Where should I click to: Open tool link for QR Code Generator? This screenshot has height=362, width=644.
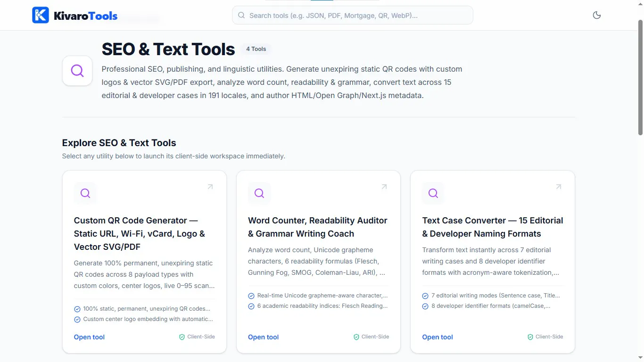point(89,337)
